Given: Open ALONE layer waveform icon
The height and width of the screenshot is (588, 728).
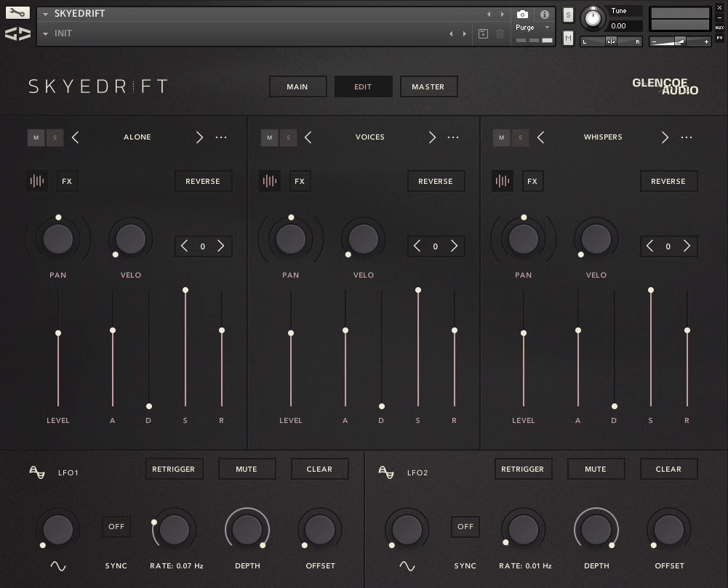Looking at the screenshot, I should point(37,181).
